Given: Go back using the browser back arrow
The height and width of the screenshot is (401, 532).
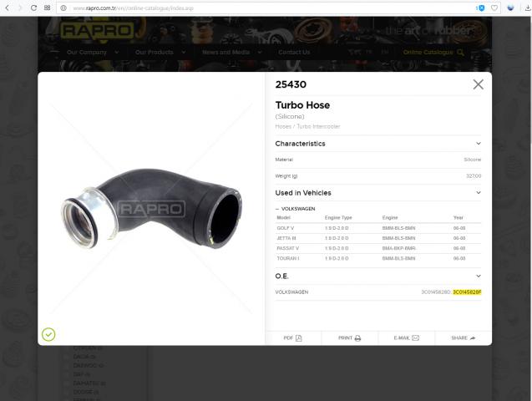Looking at the screenshot, I should tap(8, 8).
